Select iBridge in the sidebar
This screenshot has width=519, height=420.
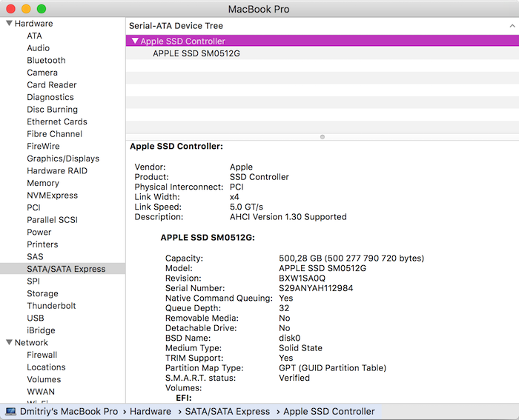tap(41, 330)
